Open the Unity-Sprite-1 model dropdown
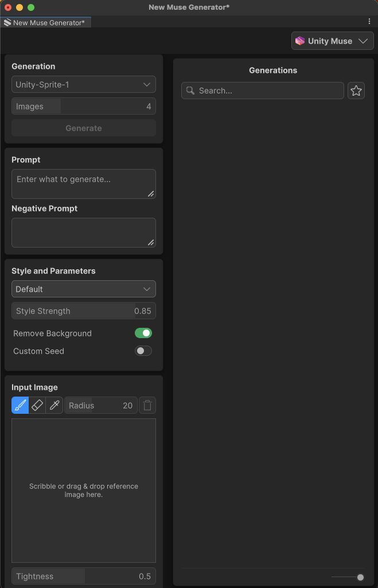The height and width of the screenshot is (588, 378). click(x=84, y=84)
